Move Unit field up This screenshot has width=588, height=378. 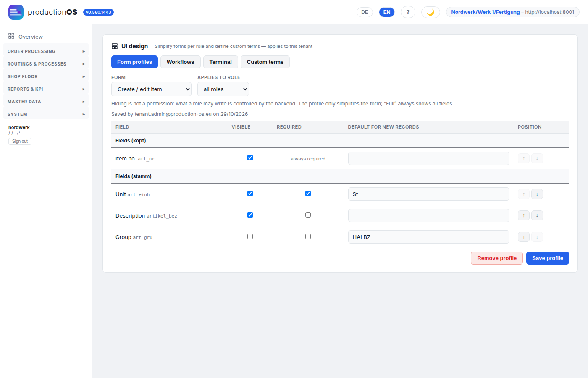[x=524, y=194]
